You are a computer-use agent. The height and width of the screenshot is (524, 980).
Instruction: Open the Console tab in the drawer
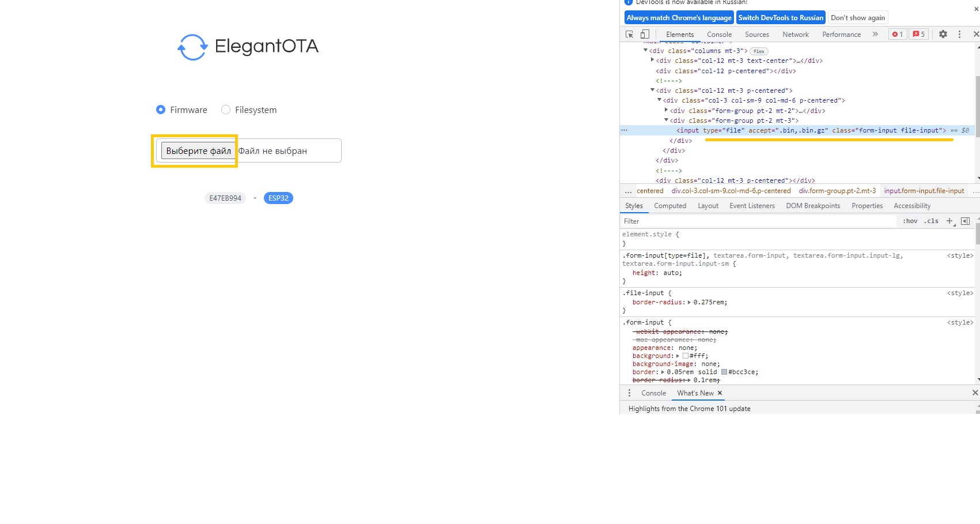pos(653,393)
